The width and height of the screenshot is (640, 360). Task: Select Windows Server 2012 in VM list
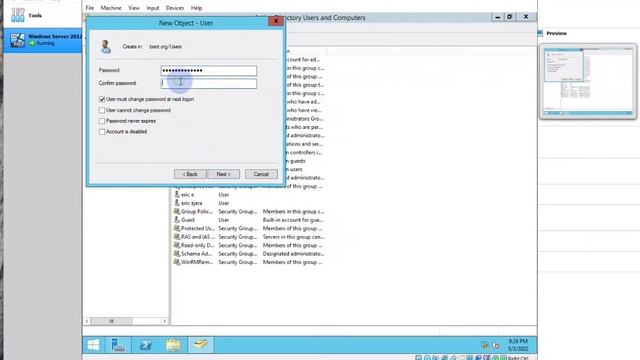[42, 40]
